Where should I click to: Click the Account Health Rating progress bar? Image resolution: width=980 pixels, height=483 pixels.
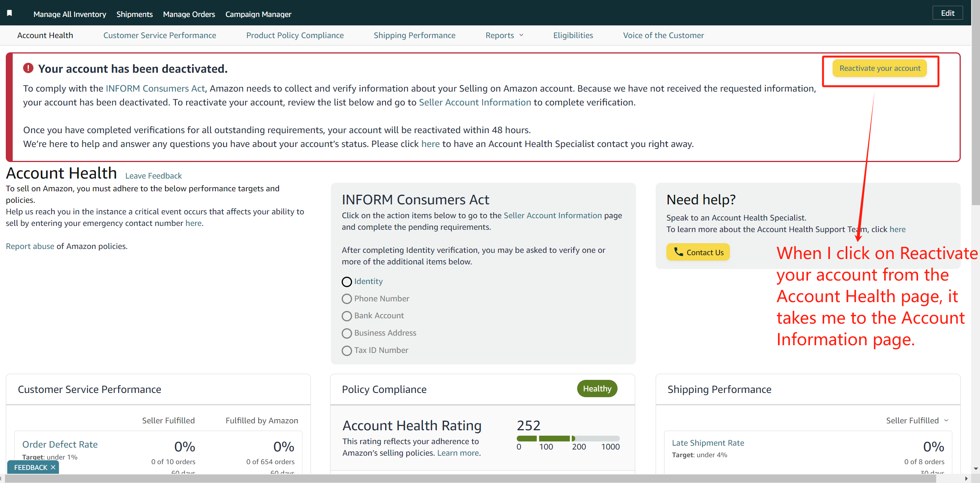click(x=568, y=438)
